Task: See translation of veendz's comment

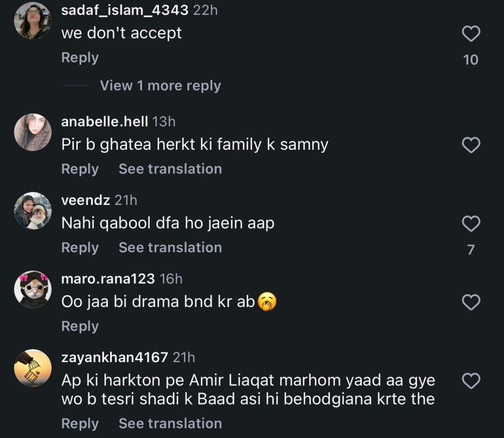Action: 170,247
